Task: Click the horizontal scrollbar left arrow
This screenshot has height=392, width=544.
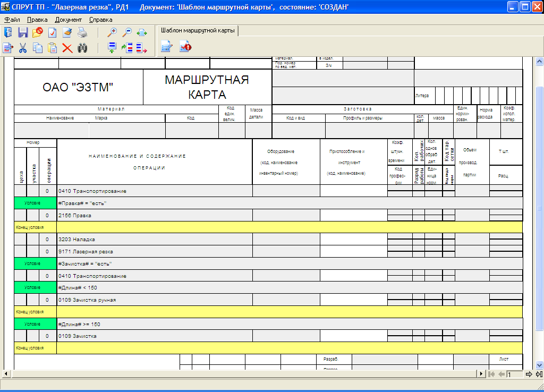Action: (x=6, y=374)
